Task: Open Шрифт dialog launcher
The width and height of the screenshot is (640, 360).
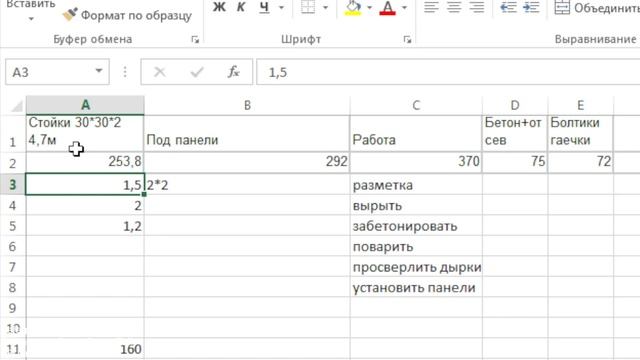Action: (x=407, y=39)
